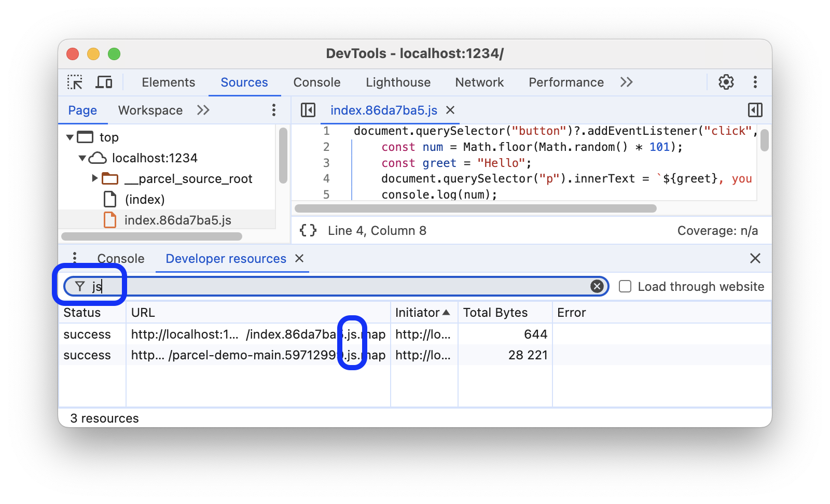
Task: Open the customize DevTools menu
Action: click(x=755, y=82)
